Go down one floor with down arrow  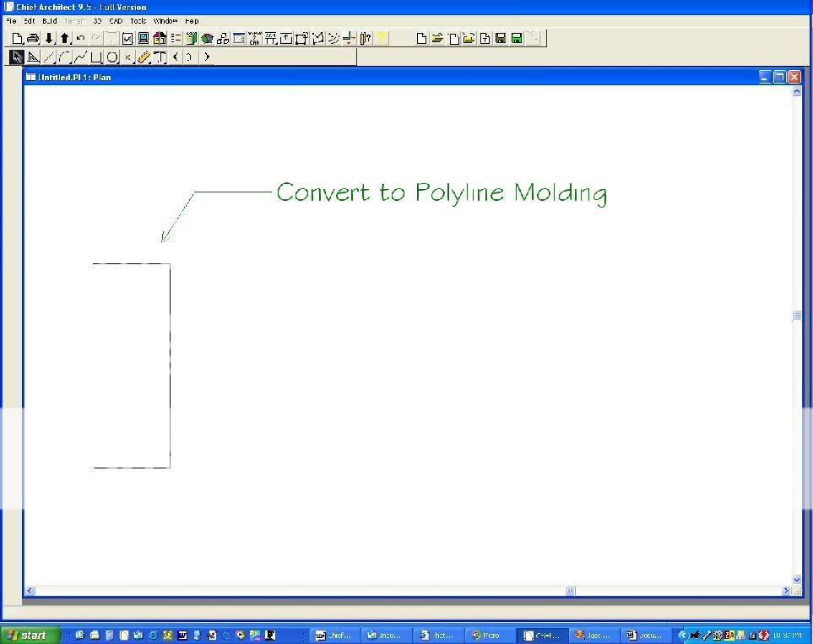(49, 38)
